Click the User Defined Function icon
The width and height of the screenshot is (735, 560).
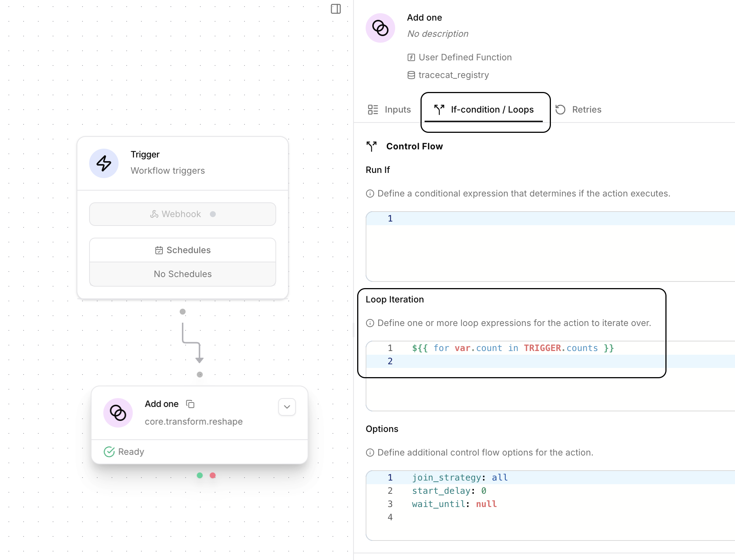coord(411,57)
